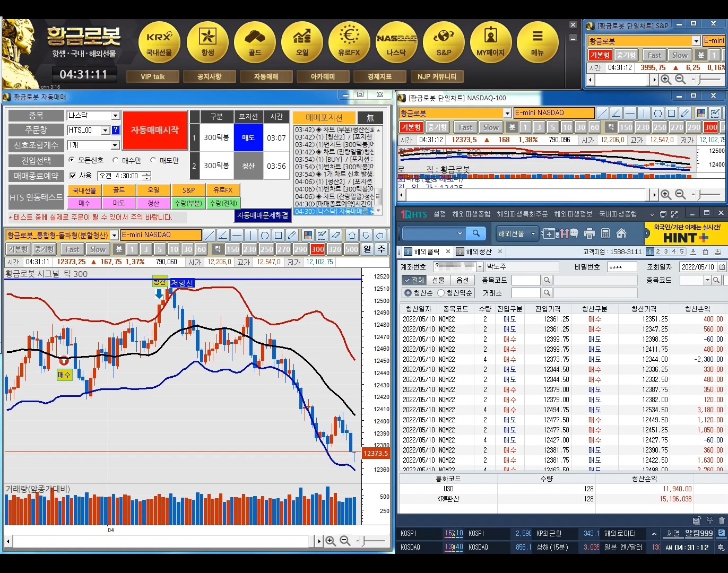The image size is (728, 573).
Task: Open calculator icon in 1QHTS toolbar
Action: click(605, 233)
